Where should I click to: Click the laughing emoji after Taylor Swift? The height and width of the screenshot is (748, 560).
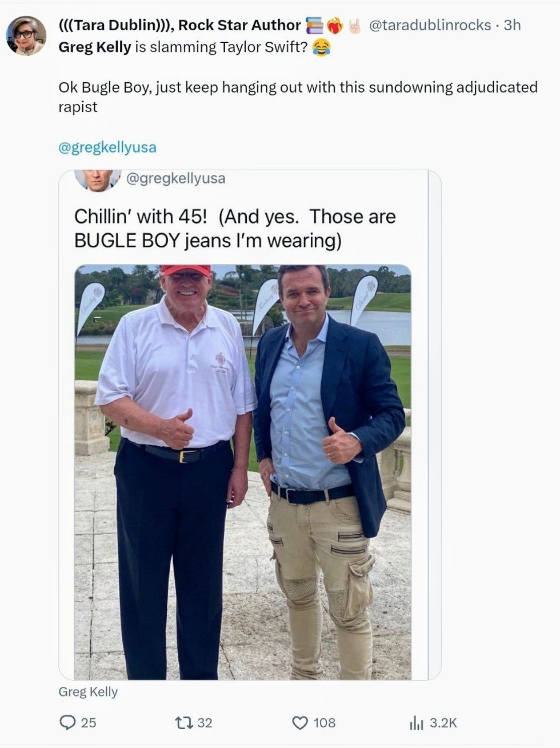coord(322,47)
